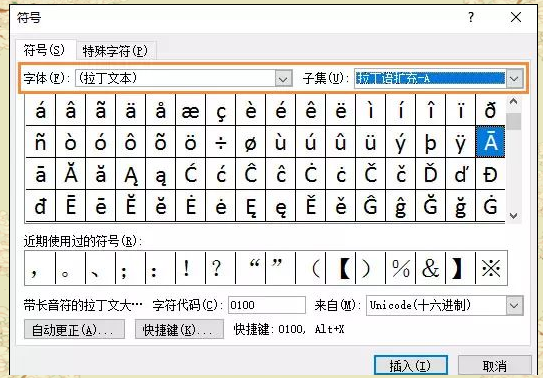Screen dimensions: 543x378
Task: Choose the Ġ dotted capital symbol
Action: click(490, 206)
